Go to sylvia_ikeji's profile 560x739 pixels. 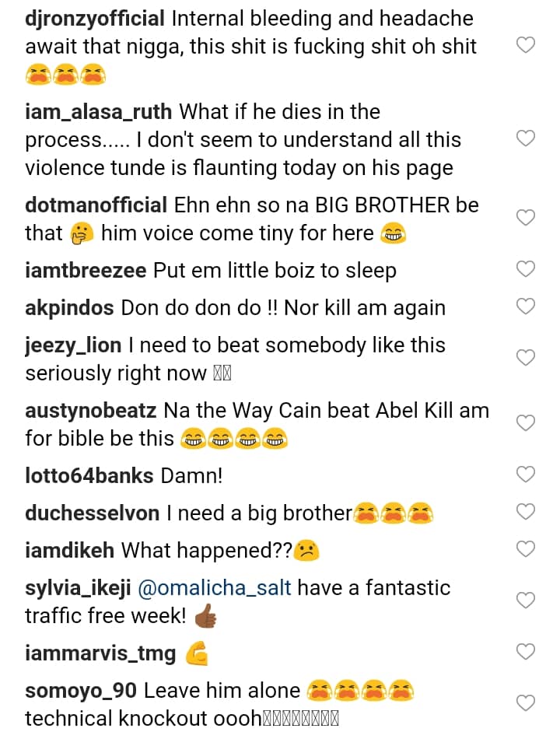[78, 587]
